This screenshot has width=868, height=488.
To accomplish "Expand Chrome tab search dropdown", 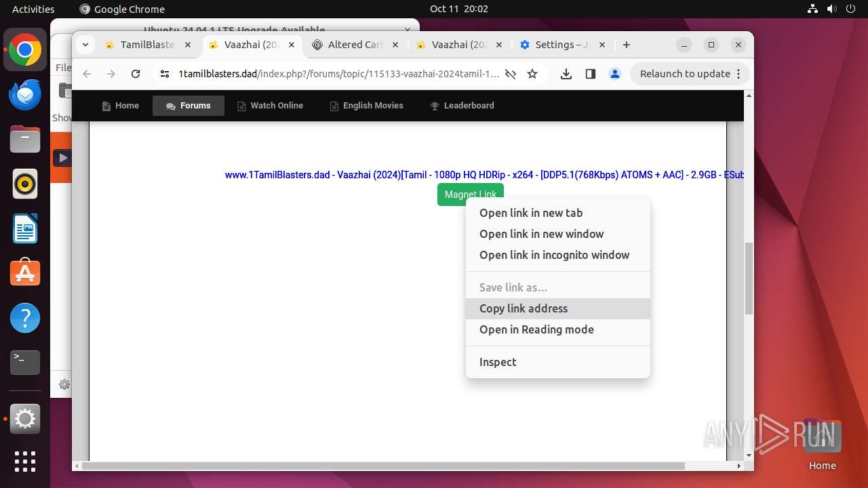I will [85, 45].
